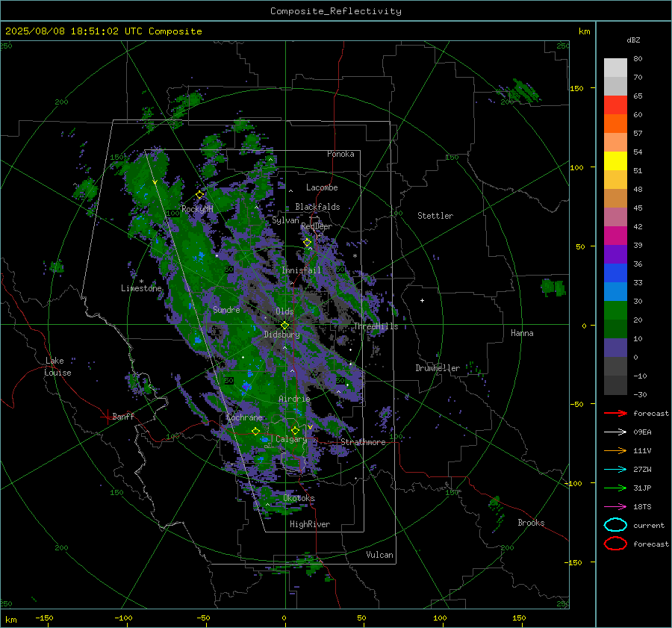Viewport: 672px width, 628px height.
Task: Click the white plus marker west of Hanna
Action: 422,300
